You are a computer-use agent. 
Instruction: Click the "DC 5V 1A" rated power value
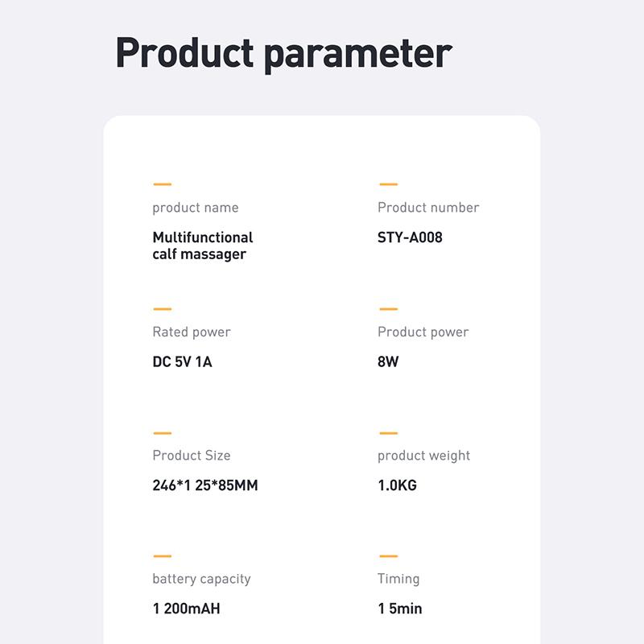pyautogui.click(x=182, y=361)
